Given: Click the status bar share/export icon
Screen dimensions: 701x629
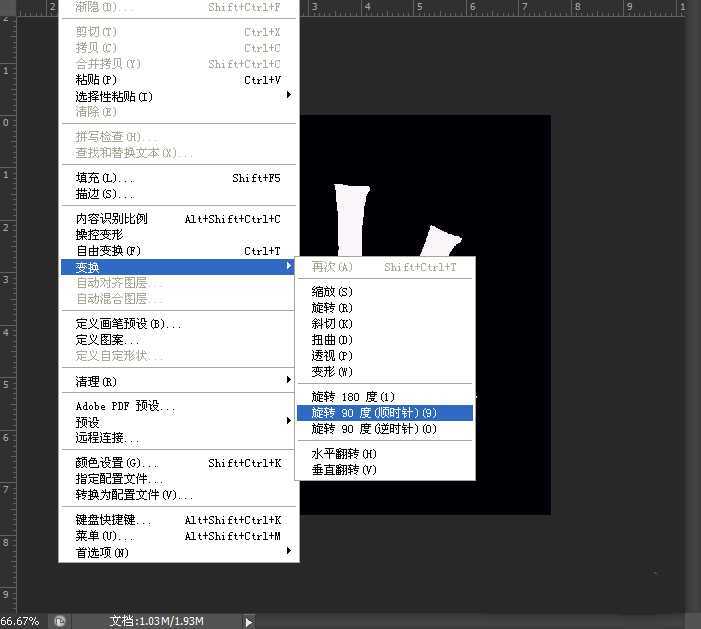Looking at the screenshot, I should pyautogui.click(x=60, y=621).
